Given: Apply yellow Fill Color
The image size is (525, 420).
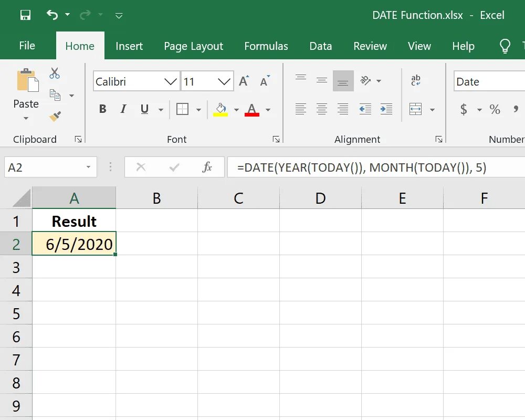Looking at the screenshot, I should tap(220, 110).
